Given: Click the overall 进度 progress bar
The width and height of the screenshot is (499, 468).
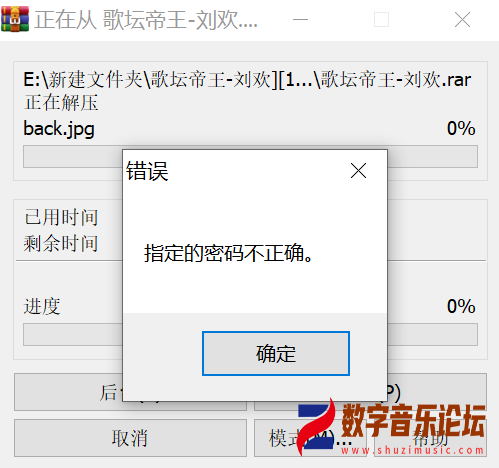Looking at the screenshot, I should (250, 334).
